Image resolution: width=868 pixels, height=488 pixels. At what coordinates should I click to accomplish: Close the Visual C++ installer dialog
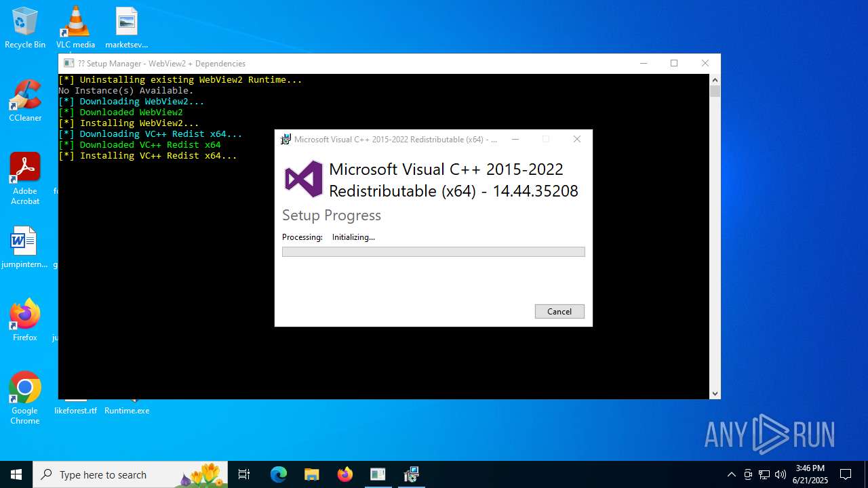point(577,139)
